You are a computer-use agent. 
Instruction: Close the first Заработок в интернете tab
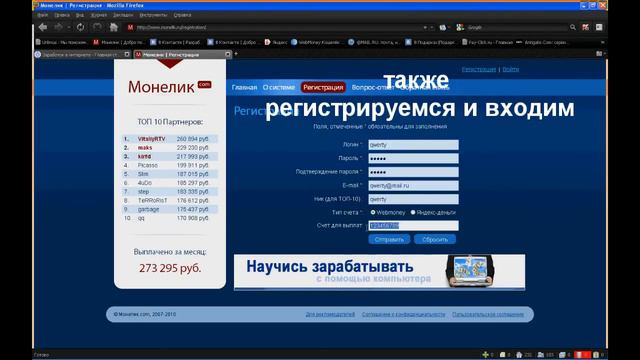pos(127,54)
